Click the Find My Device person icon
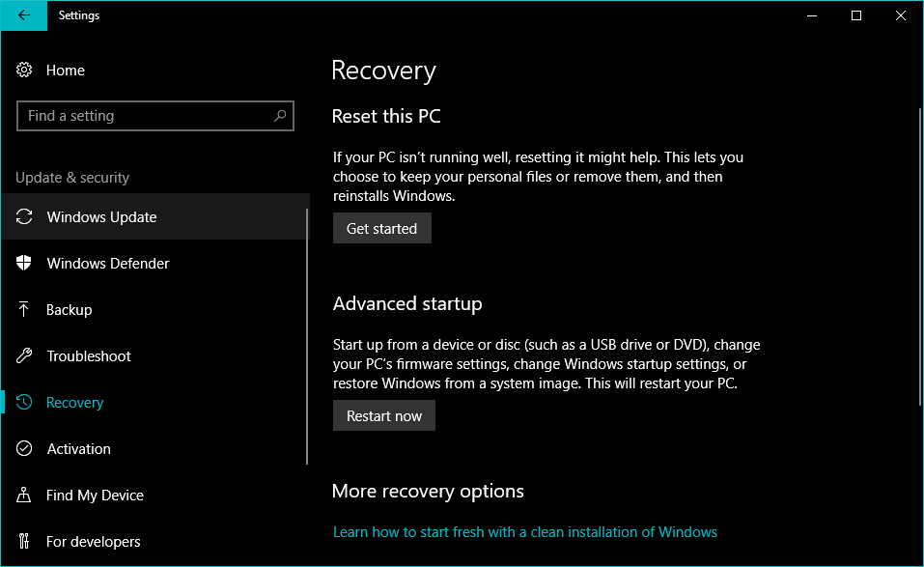This screenshot has height=567, width=924. click(x=25, y=496)
